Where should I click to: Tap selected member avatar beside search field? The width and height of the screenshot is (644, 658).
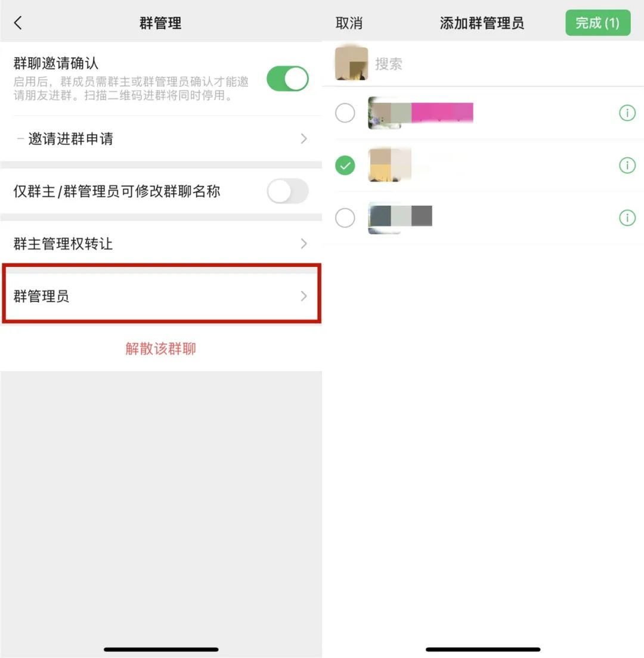click(x=351, y=64)
